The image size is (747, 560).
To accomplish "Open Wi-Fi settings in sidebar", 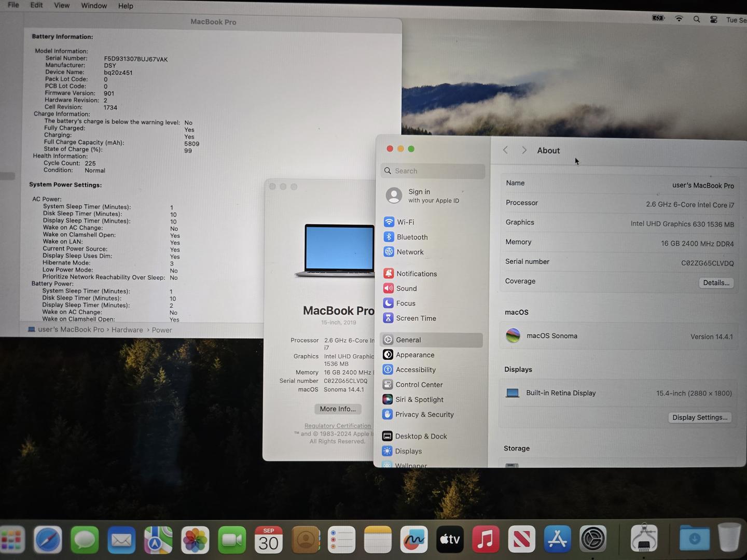I will (405, 222).
